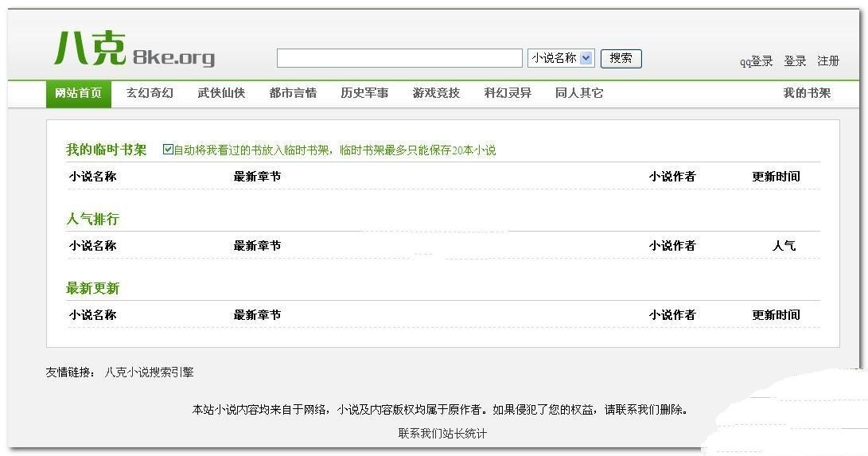This screenshot has height=456, width=868.
Task: Open the 小说名称 search type dropdown
Action: (561, 58)
